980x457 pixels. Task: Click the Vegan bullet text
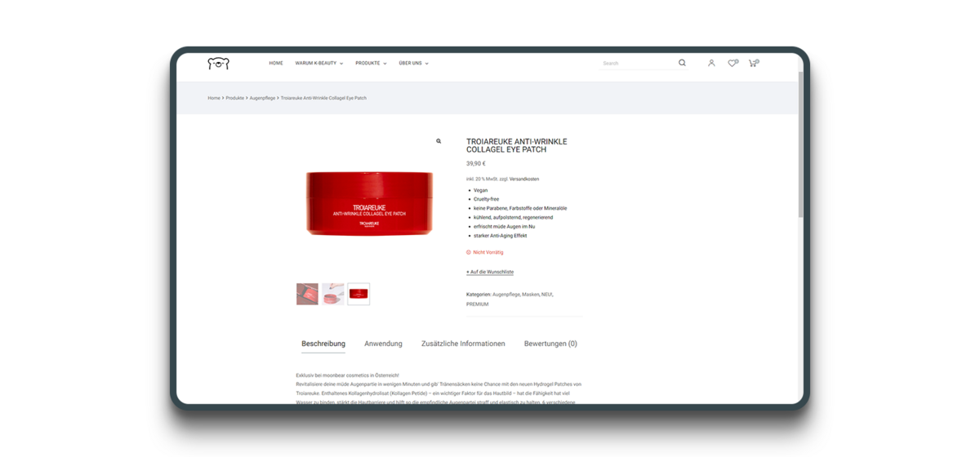coord(480,190)
